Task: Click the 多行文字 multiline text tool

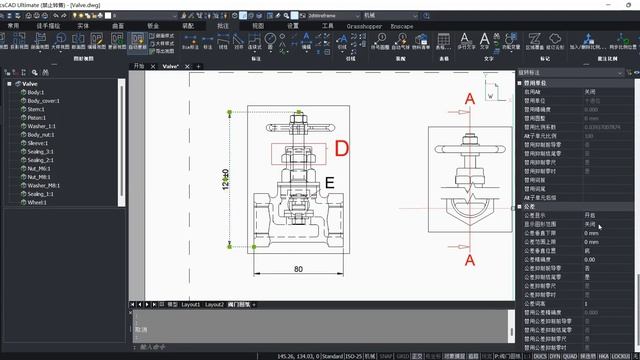Action: tap(466, 41)
